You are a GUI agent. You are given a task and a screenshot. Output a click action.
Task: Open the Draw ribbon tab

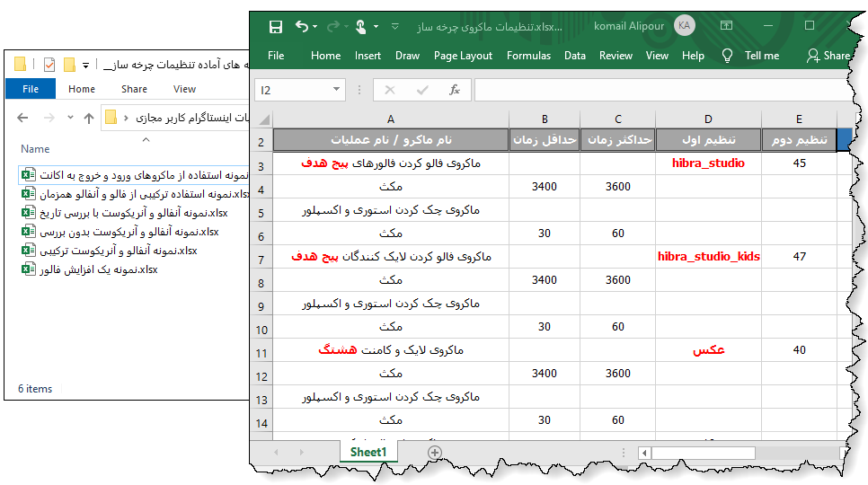coord(407,56)
